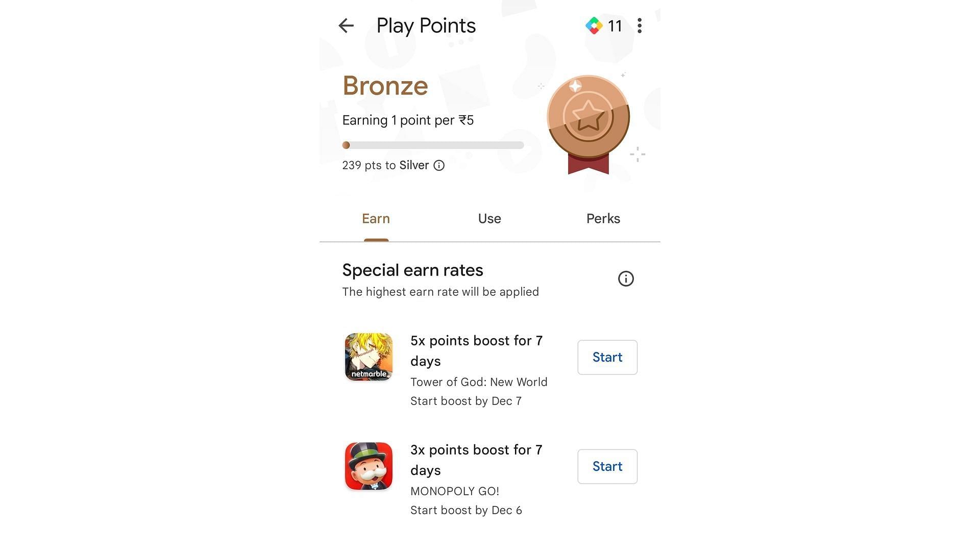
Task: Open the Perks tab
Action: pos(602,219)
